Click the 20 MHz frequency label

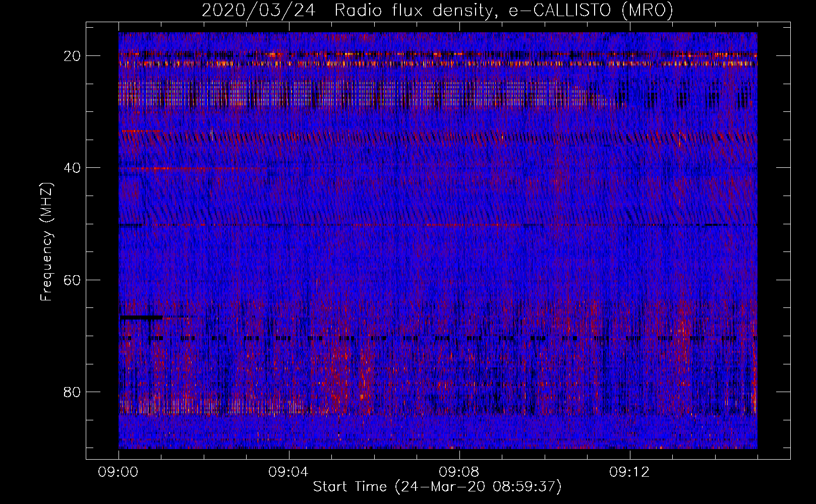pyautogui.click(x=73, y=55)
